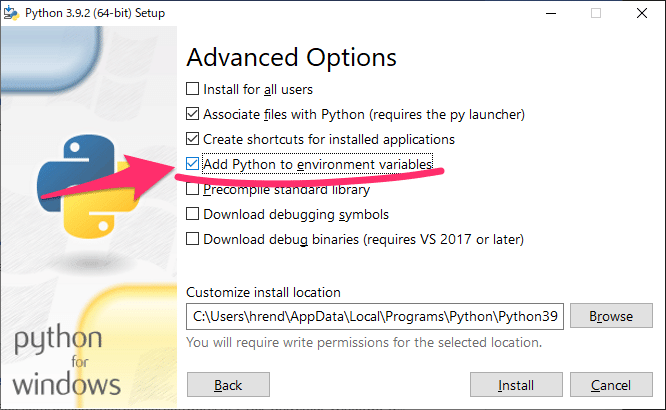The width and height of the screenshot is (666, 410).
Task: Start installation with the Install button
Action: tap(515, 385)
